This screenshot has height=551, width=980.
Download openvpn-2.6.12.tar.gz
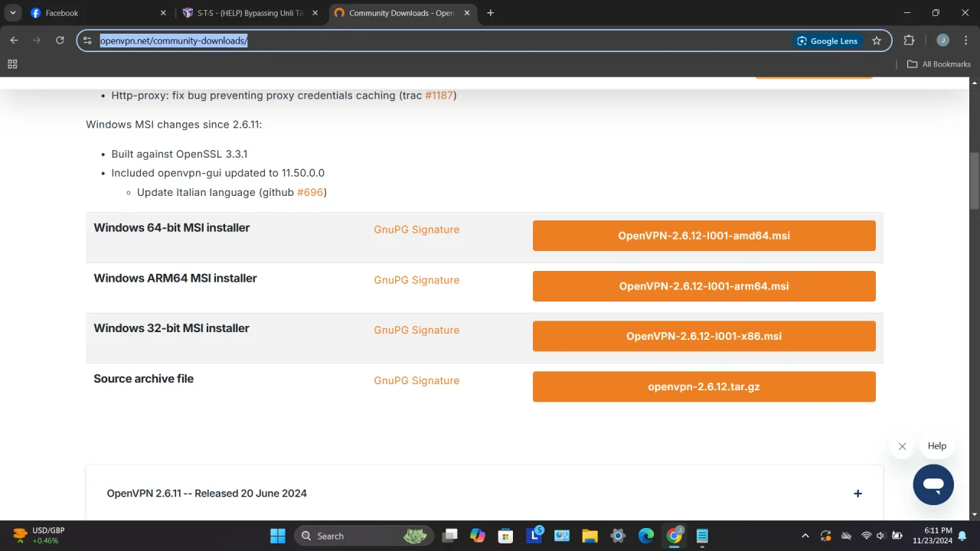[704, 386]
